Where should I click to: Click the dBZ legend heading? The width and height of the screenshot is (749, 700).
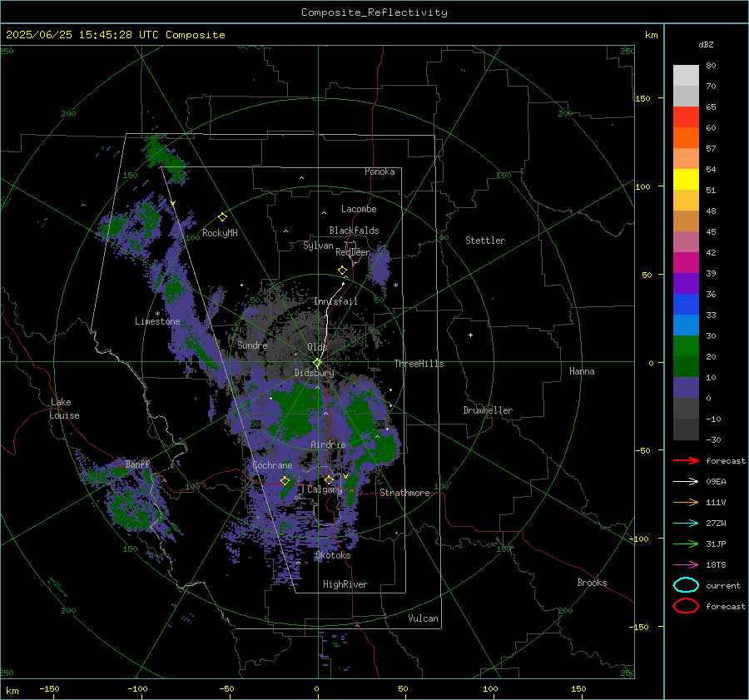tap(706, 44)
